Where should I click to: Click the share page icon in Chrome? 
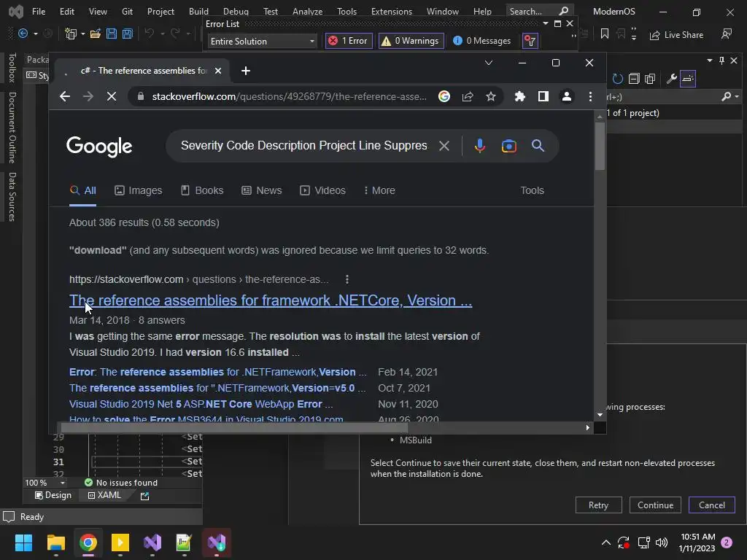point(468,97)
